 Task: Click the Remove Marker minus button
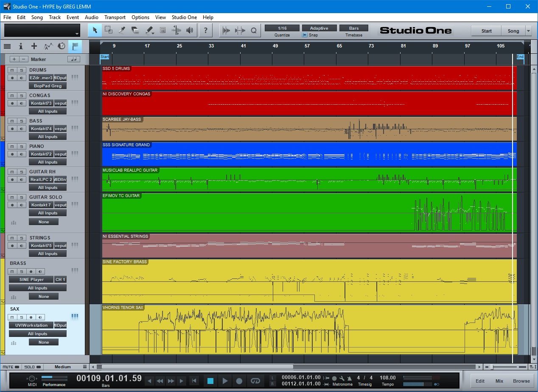[24, 59]
